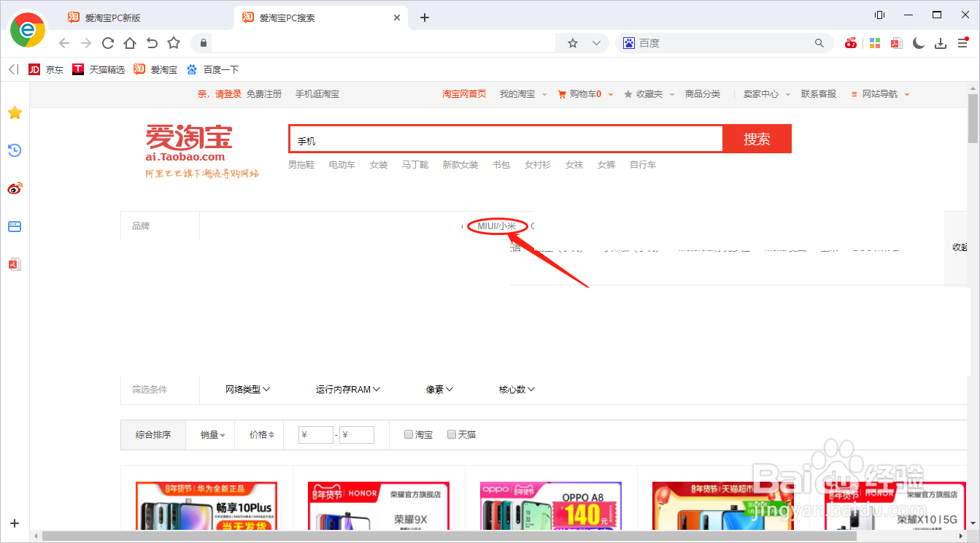The height and width of the screenshot is (543, 980).
Task: Open the 购物车 menu
Action: pos(585,94)
